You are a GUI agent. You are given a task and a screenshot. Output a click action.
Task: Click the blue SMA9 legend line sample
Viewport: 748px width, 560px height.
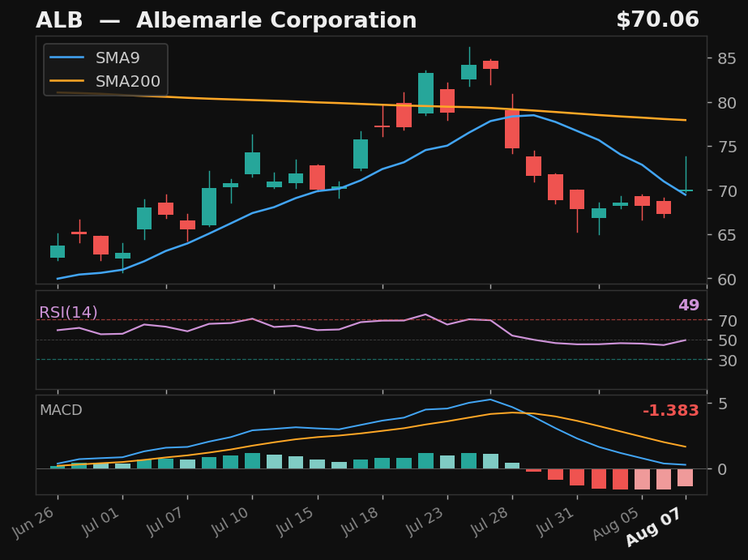click(66, 58)
